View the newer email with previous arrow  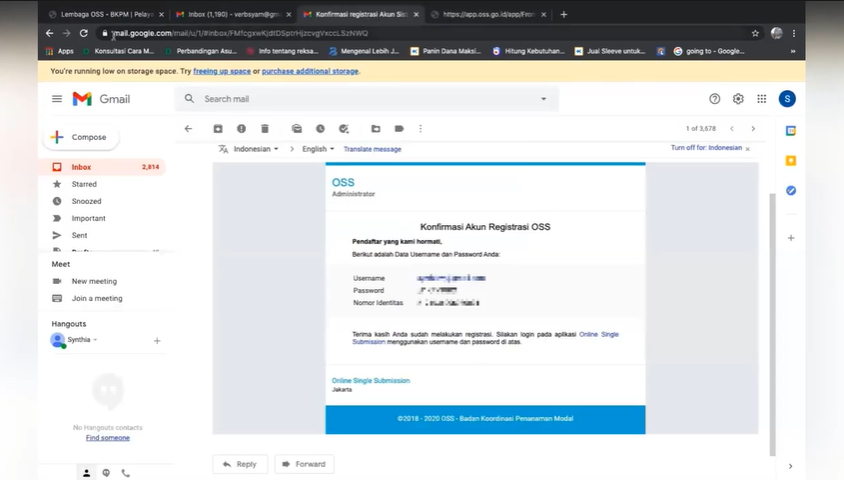[x=732, y=129]
